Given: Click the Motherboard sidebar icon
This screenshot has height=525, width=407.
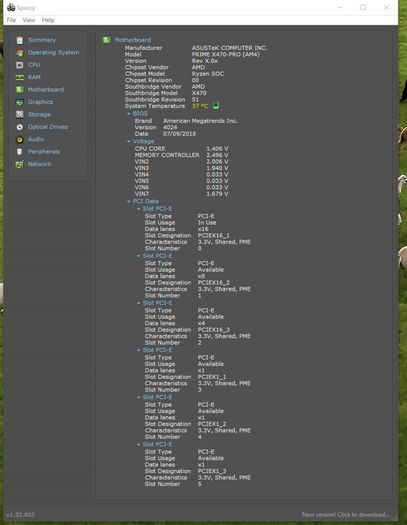Looking at the screenshot, I should (20, 90).
